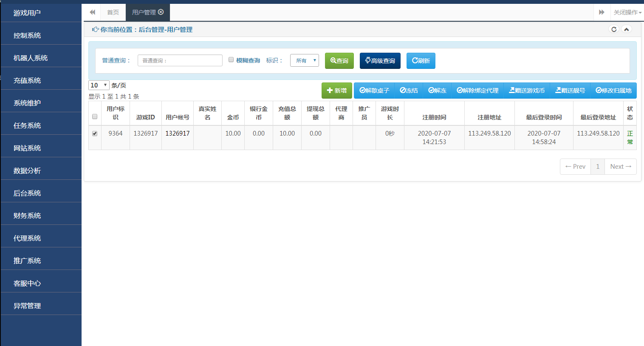Enable the 模糊查询 fuzzy search checkbox
The image size is (644, 346).
point(231,60)
